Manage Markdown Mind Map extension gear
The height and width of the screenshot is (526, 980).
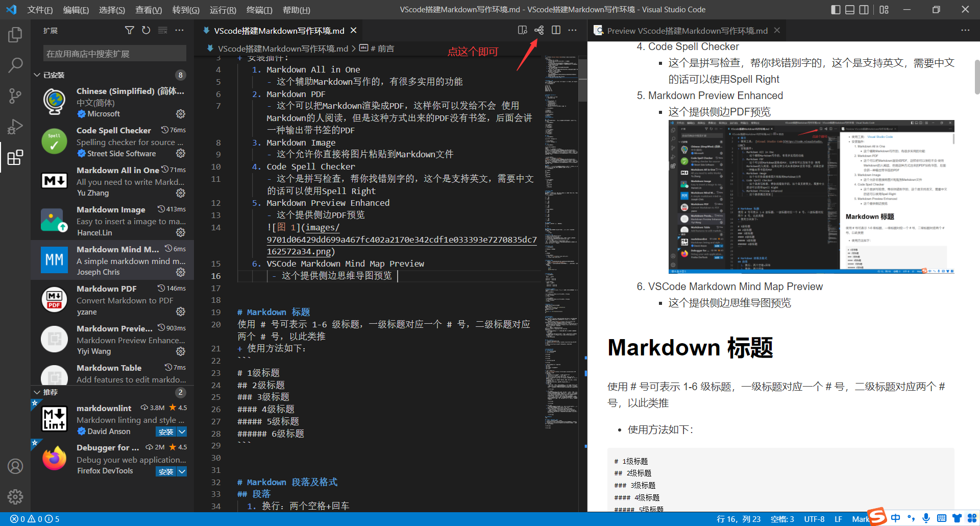(x=181, y=272)
